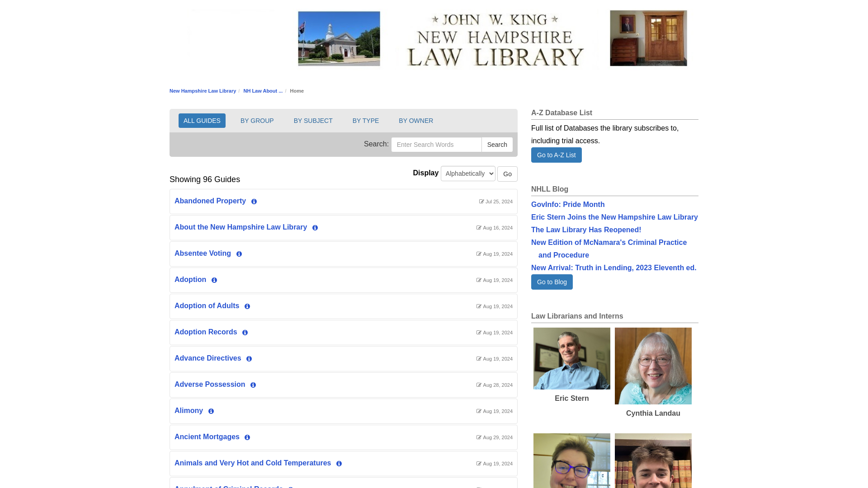Focus the Enter Search Words field
This screenshot has height=488, width=868.
coord(436,145)
